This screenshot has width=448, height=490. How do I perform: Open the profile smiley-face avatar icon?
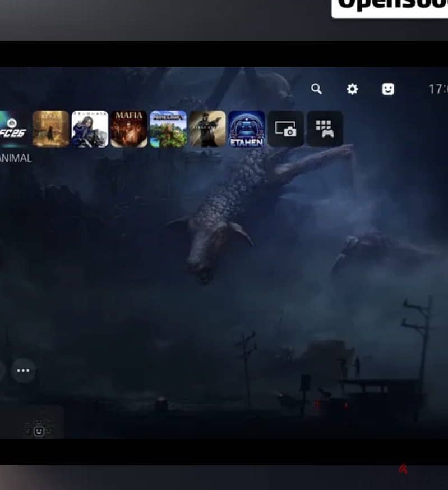click(x=388, y=89)
